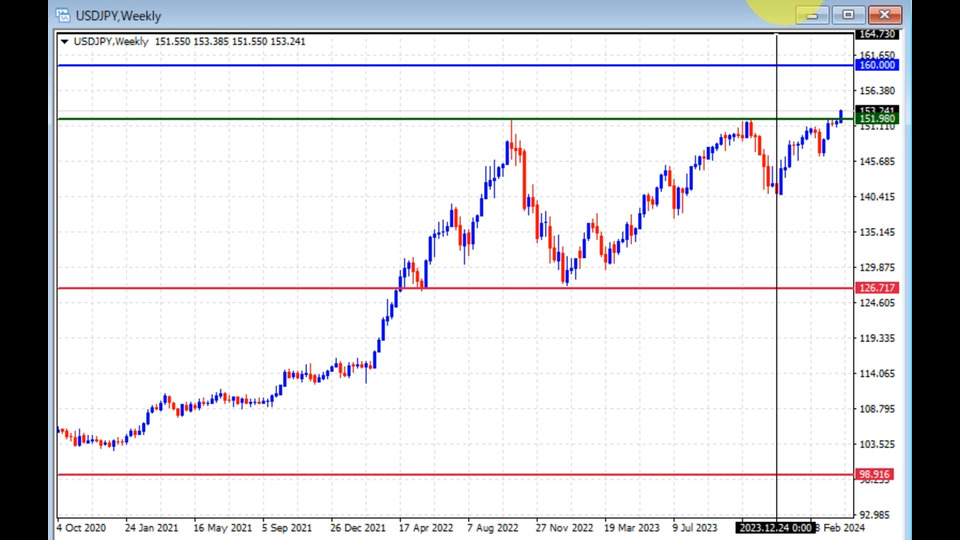Click the 140.415 price axis value

(877, 197)
